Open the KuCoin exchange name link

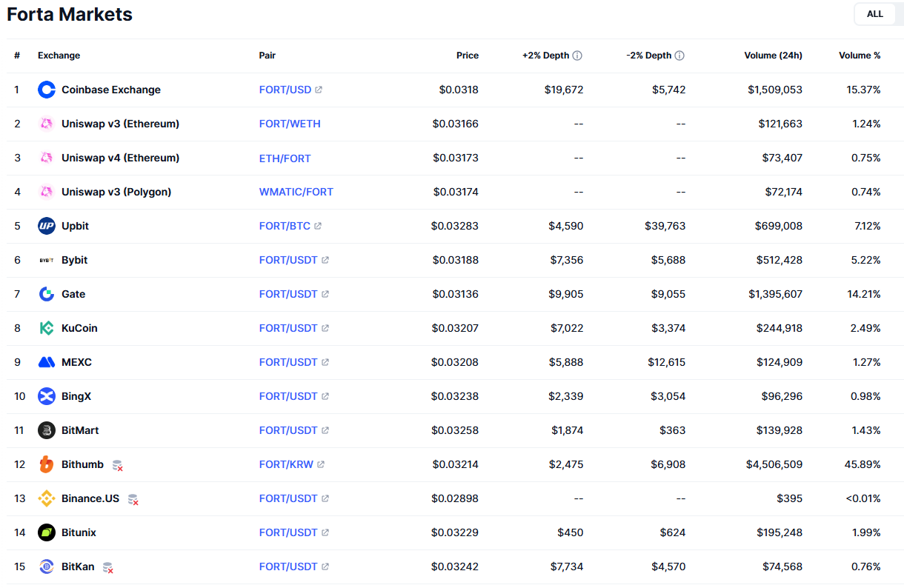point(79,328)
